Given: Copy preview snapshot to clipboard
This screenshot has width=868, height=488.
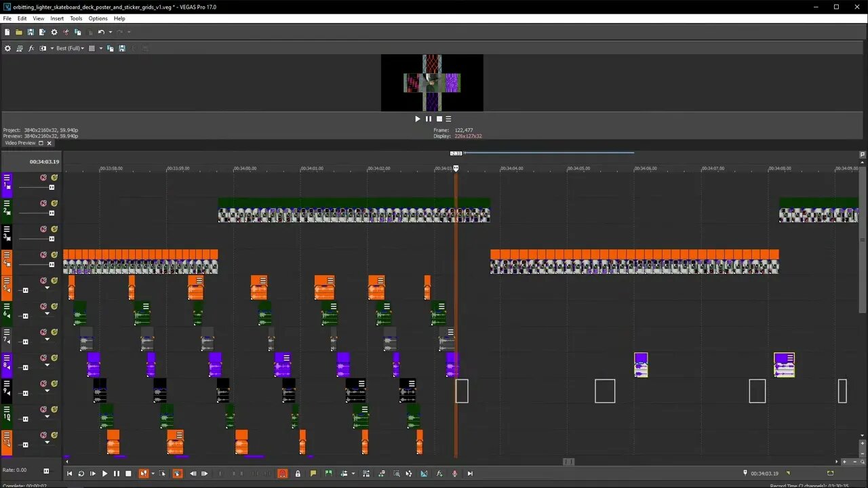Looking at the screenshot, I should [111, 48].
